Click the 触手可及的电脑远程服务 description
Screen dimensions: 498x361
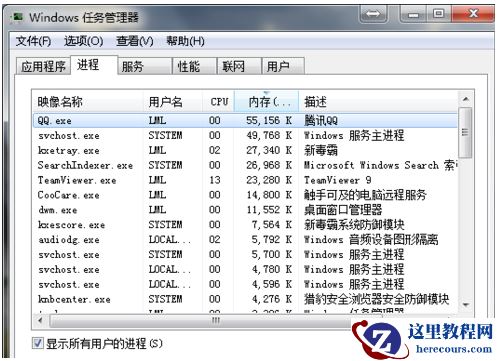(x=365, y=195)
